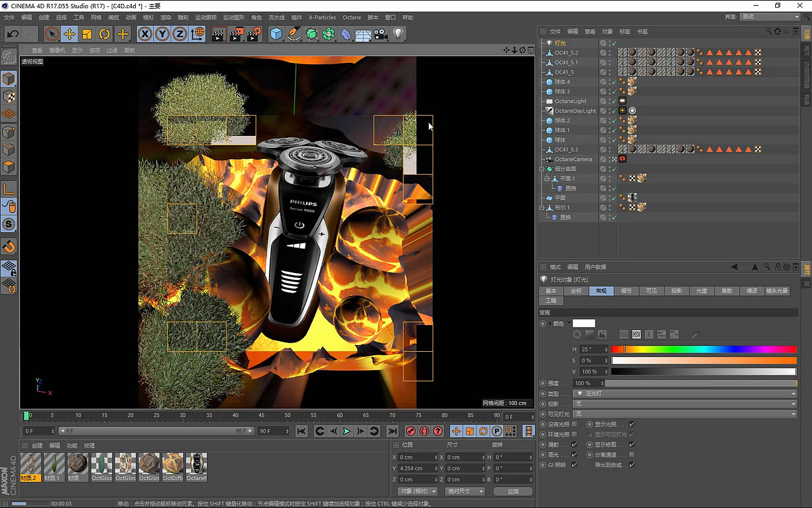Viewport: 812px width, 508px height.
Task: Open the 文件 menu in menu bar
Action: coord(9,17)
